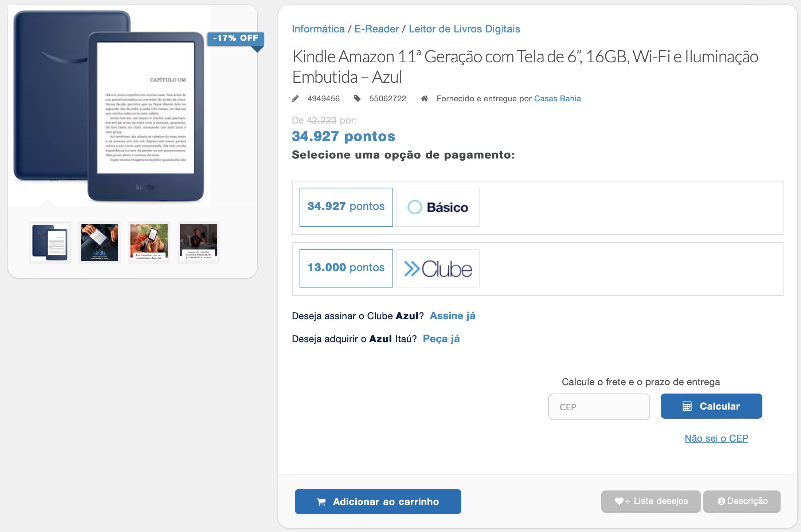Click 'Selecione uma opção de pagamento' heading
Screen dimensions: 801x532
tap(403, 155)
